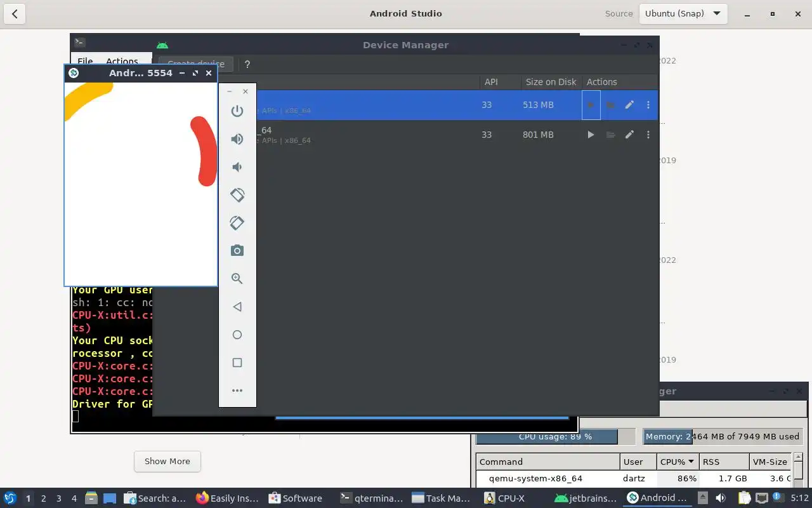Open the Software taskbar item
This screenshot has height=508, width=812.
[296, 498]
